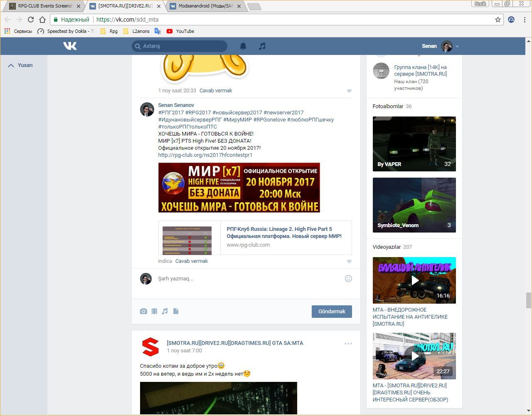Open video title ОЧЕНЬ ИНТЕРЕСНЫЙ СЕРВЕР(ОБЗОР)
Viewport: 532px width, 416px height.
click(x=411, y=393)
